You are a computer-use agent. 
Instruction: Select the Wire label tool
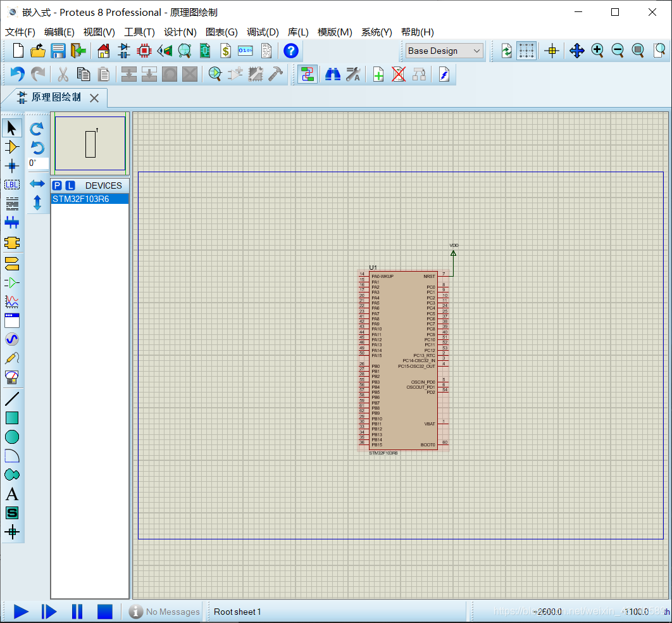[x=12, y=185]
